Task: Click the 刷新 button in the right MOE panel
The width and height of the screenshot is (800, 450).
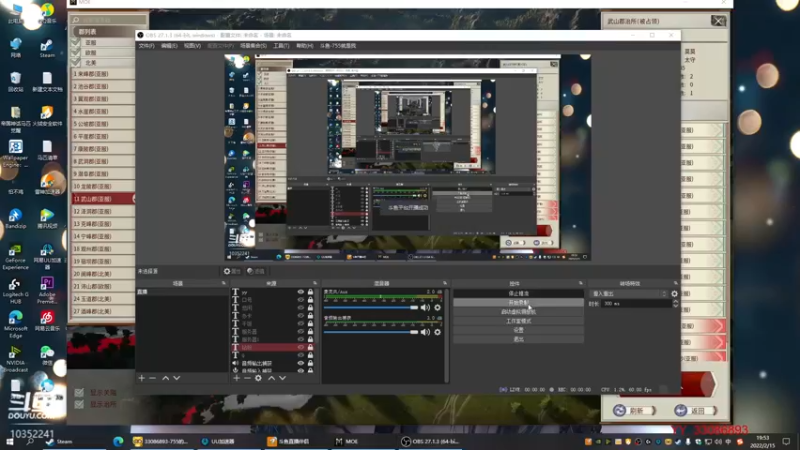Action: (x=634, y=411)
